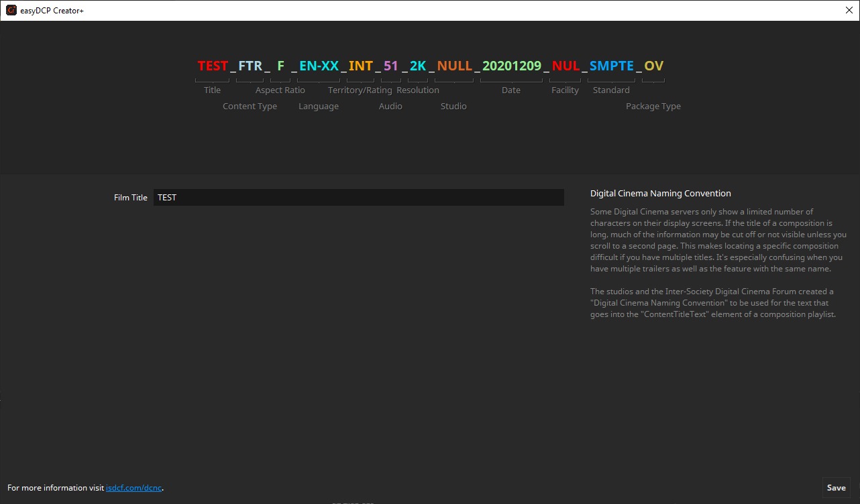The height and width of the screenshot is (504, 860).
Task: Close the easyDCP Creator+ window
Action: coord(849,10)
